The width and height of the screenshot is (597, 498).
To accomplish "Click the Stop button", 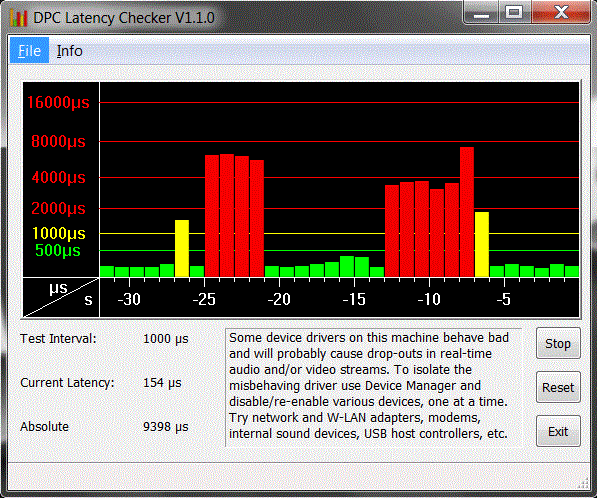I will pyautogui.click(x=558, y=343).
